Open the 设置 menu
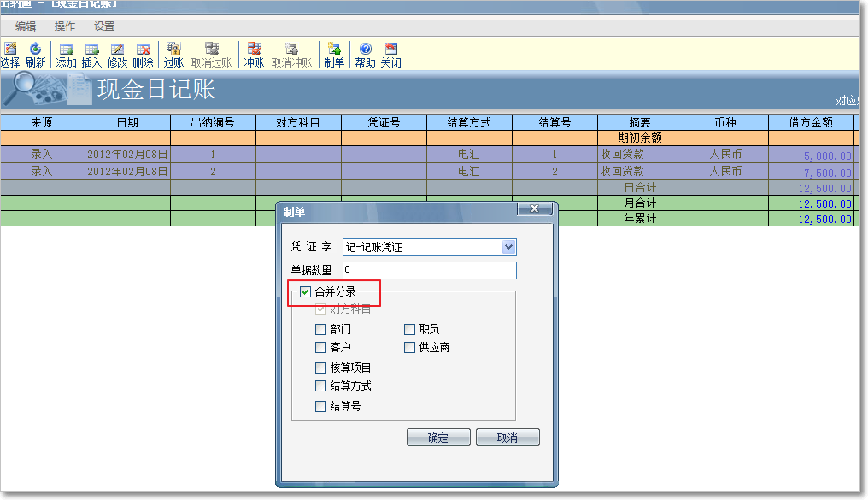The width and height of the screenshot is (868, 500). click(x=104, y=26)
